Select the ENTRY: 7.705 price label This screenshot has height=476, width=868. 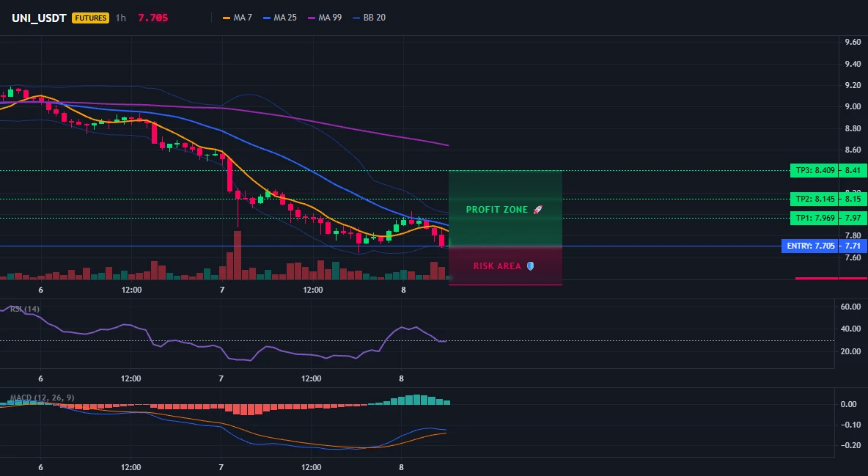[x=810, y=246]
